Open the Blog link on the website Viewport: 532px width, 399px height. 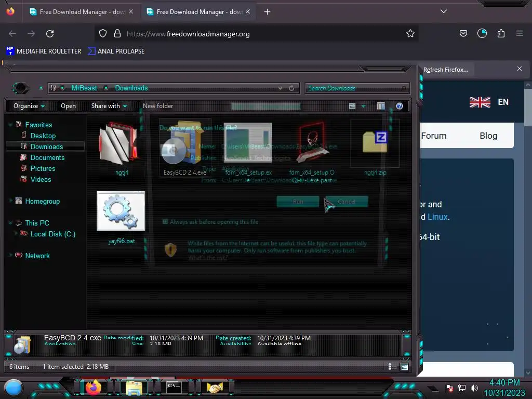[488, 136]
